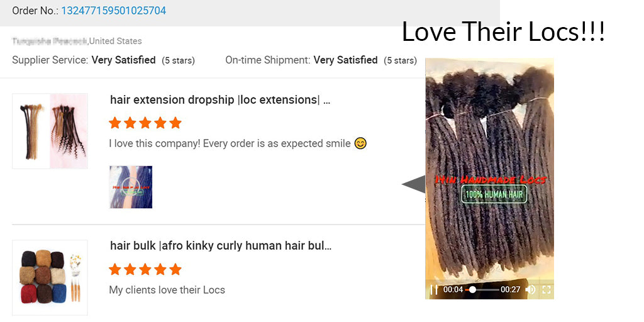Click the On-time Shipment Very Satisfied rating
The image size is (644, 322).
point(321,60)
